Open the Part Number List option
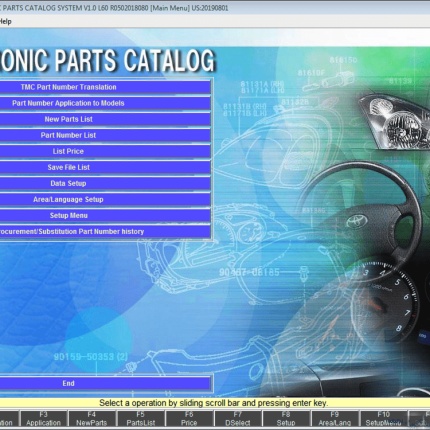 point(105,135)
